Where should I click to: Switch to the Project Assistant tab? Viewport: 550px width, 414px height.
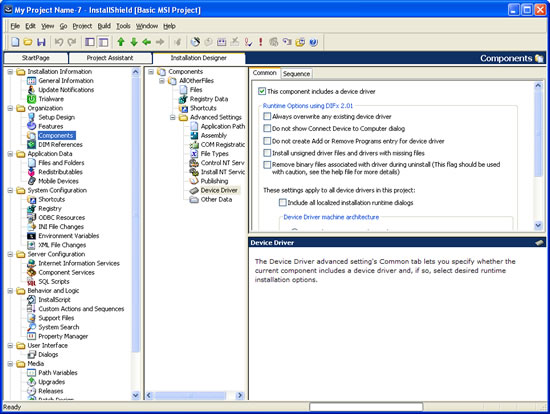pos(110,58)
